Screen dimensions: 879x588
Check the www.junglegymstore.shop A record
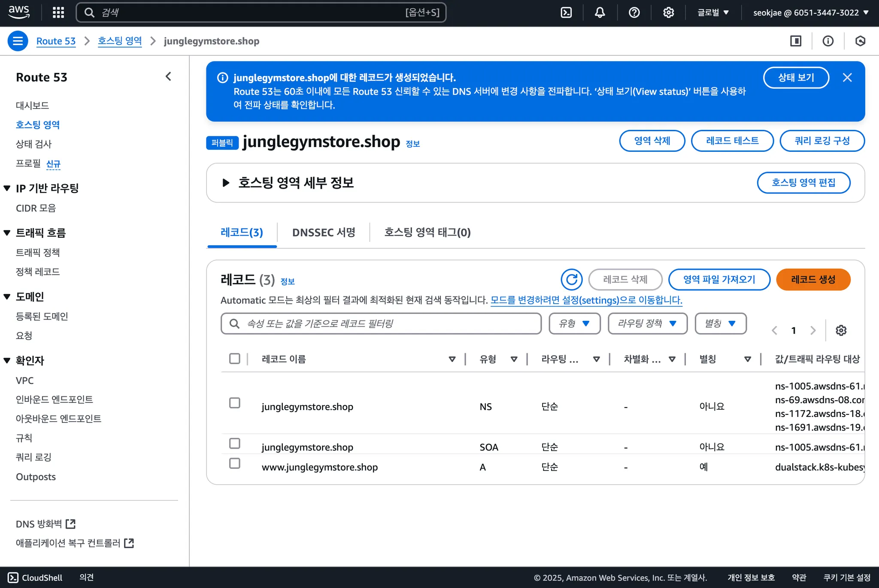click(234, 463)
